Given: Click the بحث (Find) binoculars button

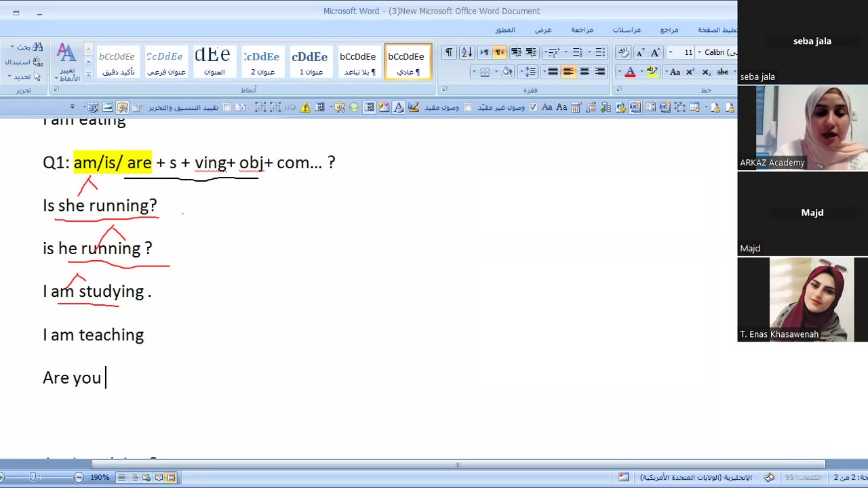Looking at the screenshot, I should coord(26,47).
